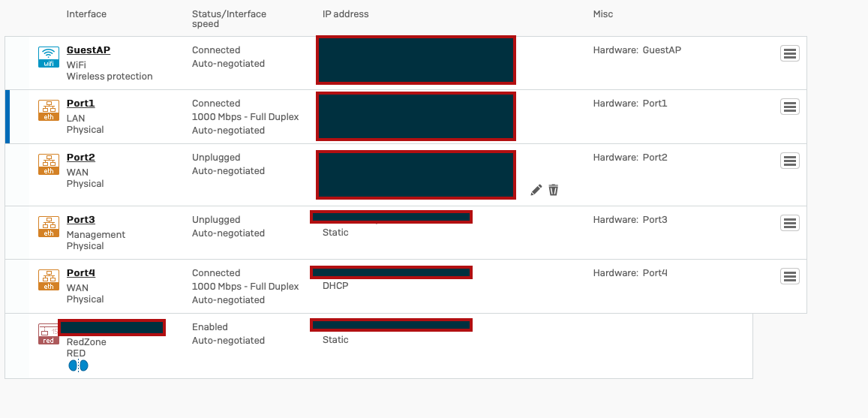Edit Port2 using the pencil icon
Viewport: 868px width, 418px height.
point(536,190)
